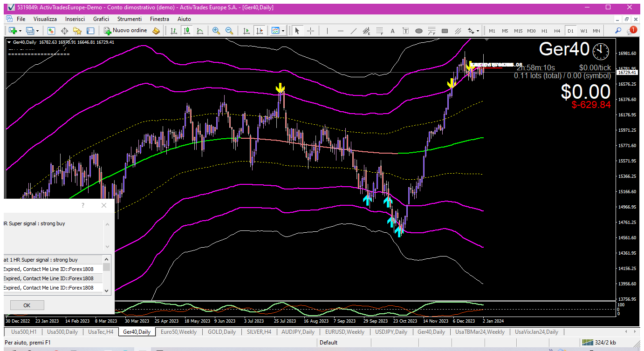
Task: Open the Data Window crosshair icon
Action: click(x=64, y=31)
